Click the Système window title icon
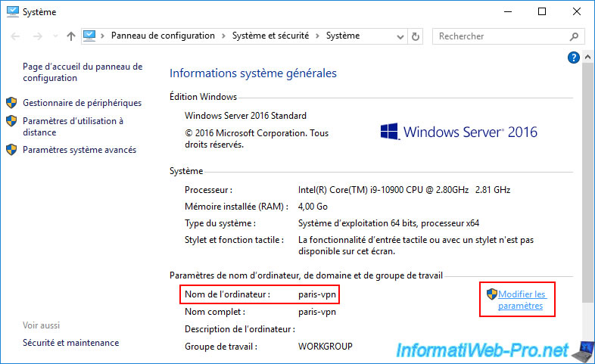This screenshot has width=595, height=364. [12, 11]
